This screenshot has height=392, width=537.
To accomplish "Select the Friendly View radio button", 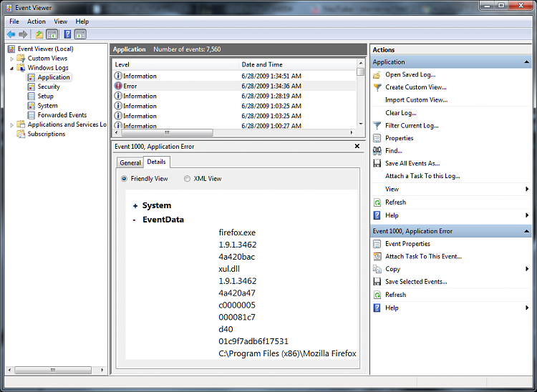I will pos(124,179).
